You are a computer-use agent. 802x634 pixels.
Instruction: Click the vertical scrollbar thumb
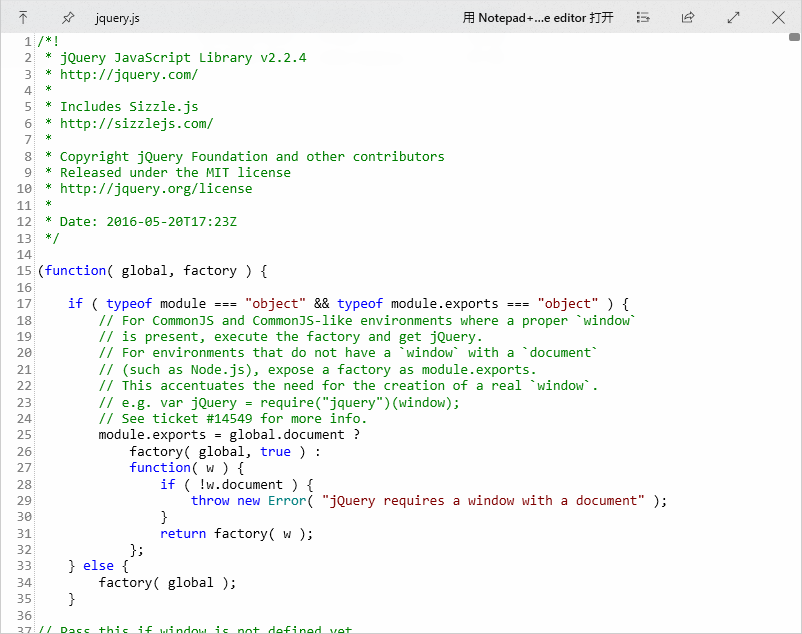[x=794, y=37]
